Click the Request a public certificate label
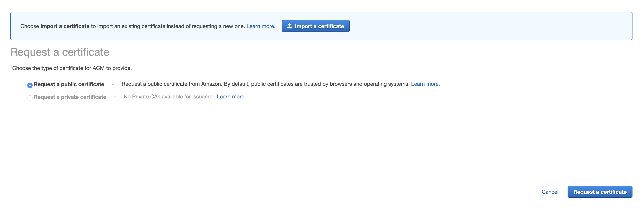 point(69,84)
